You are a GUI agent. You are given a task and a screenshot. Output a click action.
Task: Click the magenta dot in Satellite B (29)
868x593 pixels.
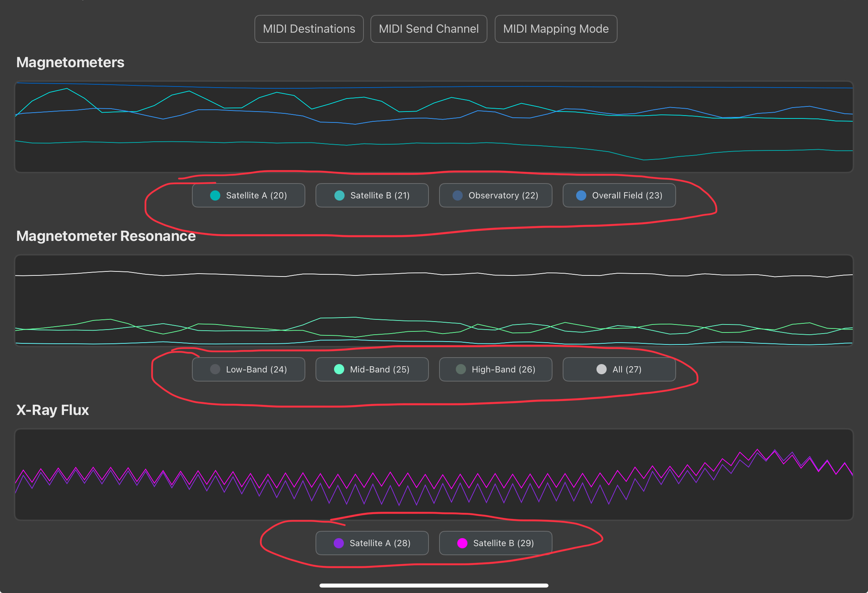pos(462,543)
